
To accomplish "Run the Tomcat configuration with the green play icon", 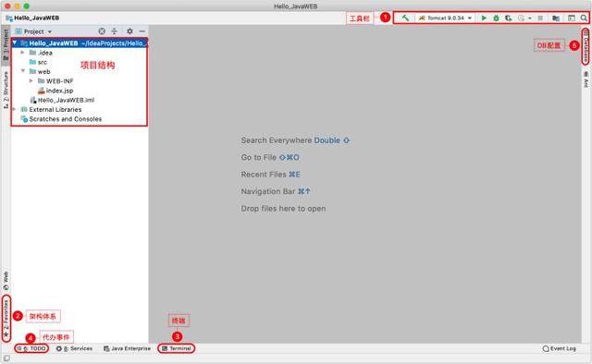I will (x=484, y=18).
